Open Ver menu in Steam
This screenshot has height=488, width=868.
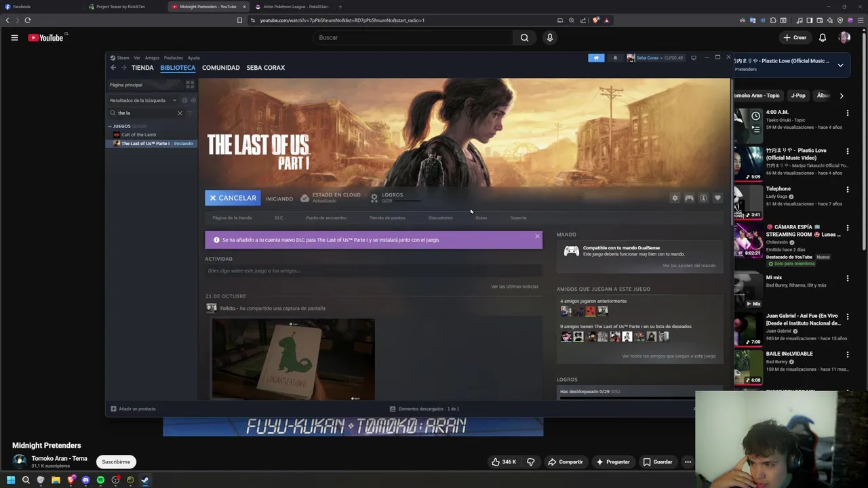(137, 58)
